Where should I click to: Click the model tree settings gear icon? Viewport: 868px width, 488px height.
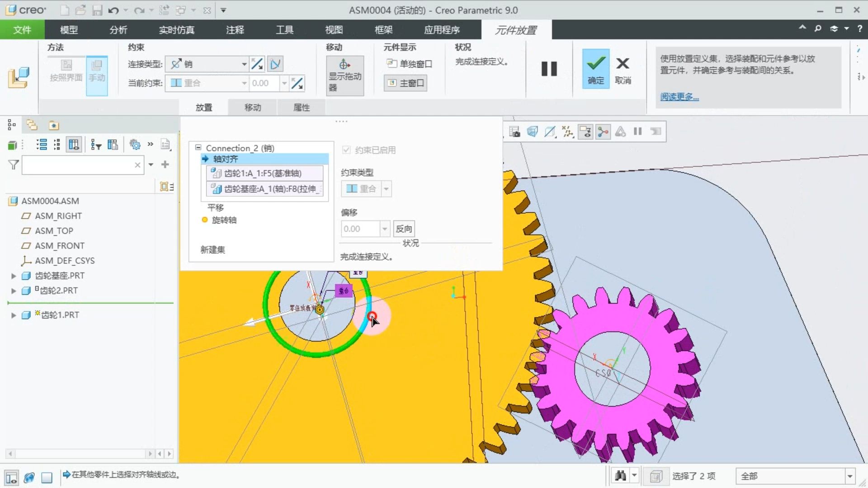point(135,145)
